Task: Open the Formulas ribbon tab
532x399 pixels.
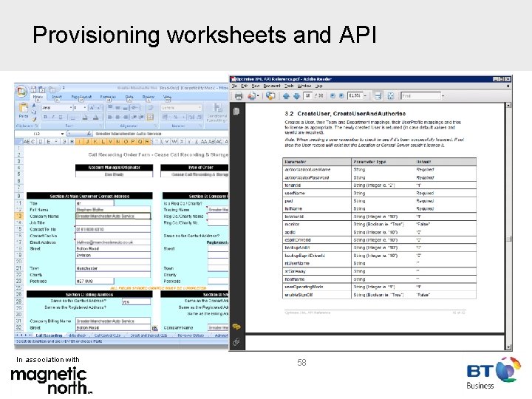Action: point(108,97)
